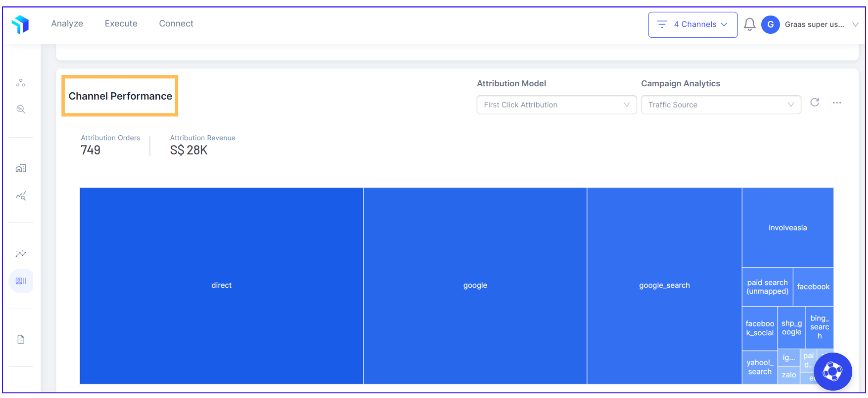The height and width of the screenshot is (398, 868).
Task: Click the Graas cube logo
Action: (x=20, y=24)
